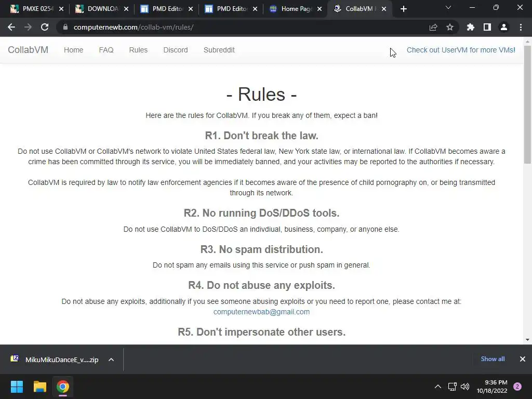
Task: Open File Explorer from the taskbar
Action: tap(39, 387)
